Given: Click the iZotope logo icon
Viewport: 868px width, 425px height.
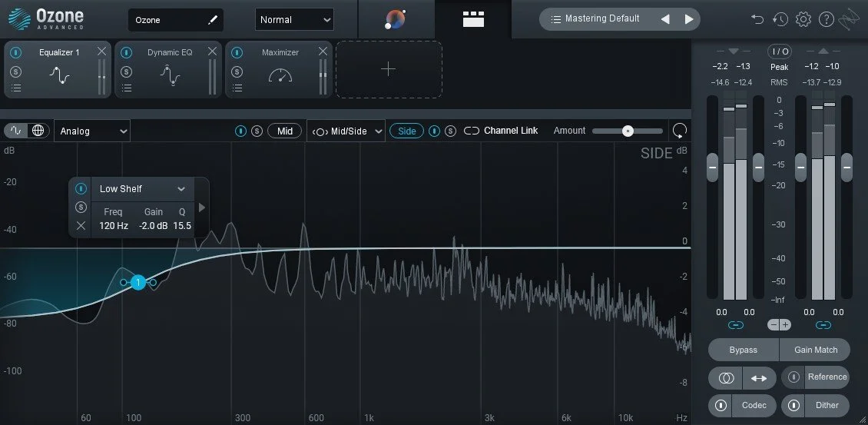Looking at the screenshot, I should 849,20.
